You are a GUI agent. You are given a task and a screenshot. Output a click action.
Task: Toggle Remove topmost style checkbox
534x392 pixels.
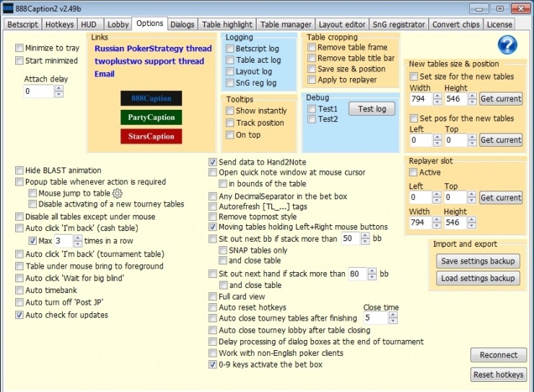tap(213, 217)
